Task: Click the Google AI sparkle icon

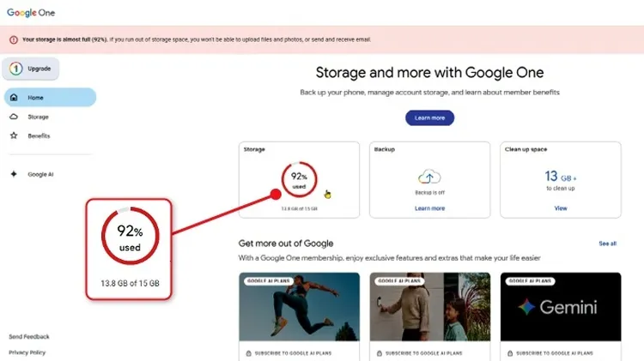Action: pyautogui.click(x=14, y=174)
